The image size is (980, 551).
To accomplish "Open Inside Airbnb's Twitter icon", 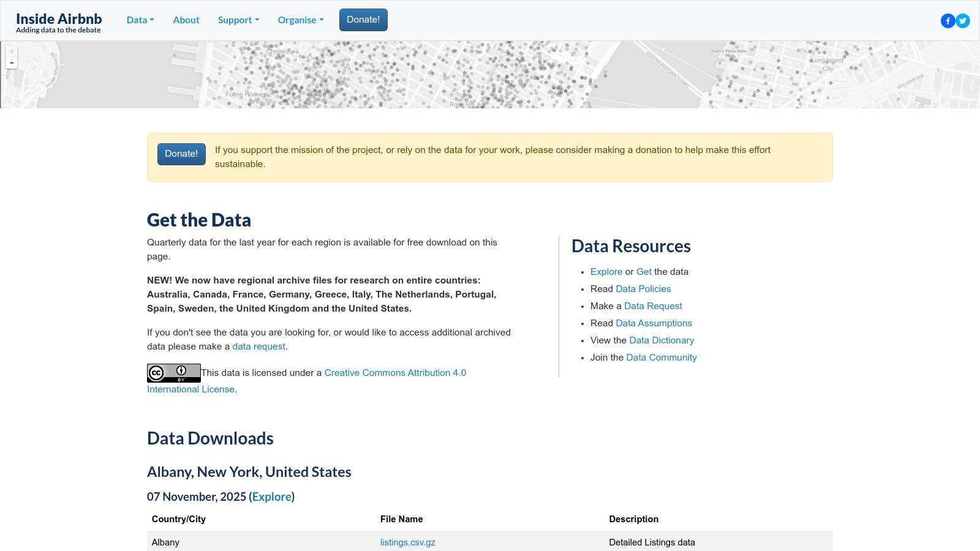I will pos(962,20).
